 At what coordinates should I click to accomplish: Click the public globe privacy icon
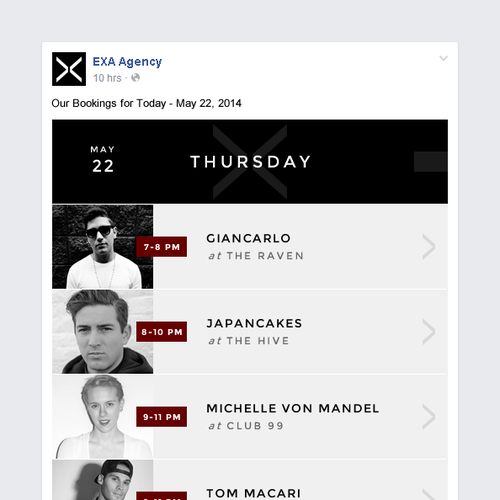click(135, 78)
